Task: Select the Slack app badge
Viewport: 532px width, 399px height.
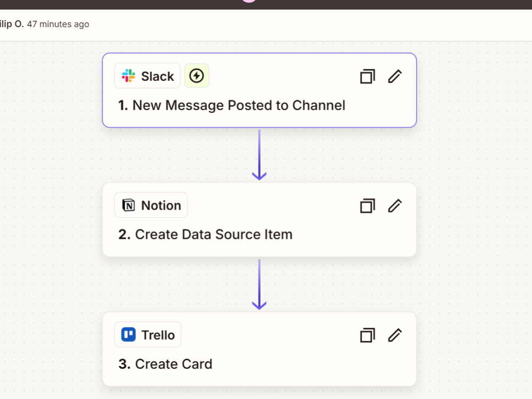Action: [147, 76]
